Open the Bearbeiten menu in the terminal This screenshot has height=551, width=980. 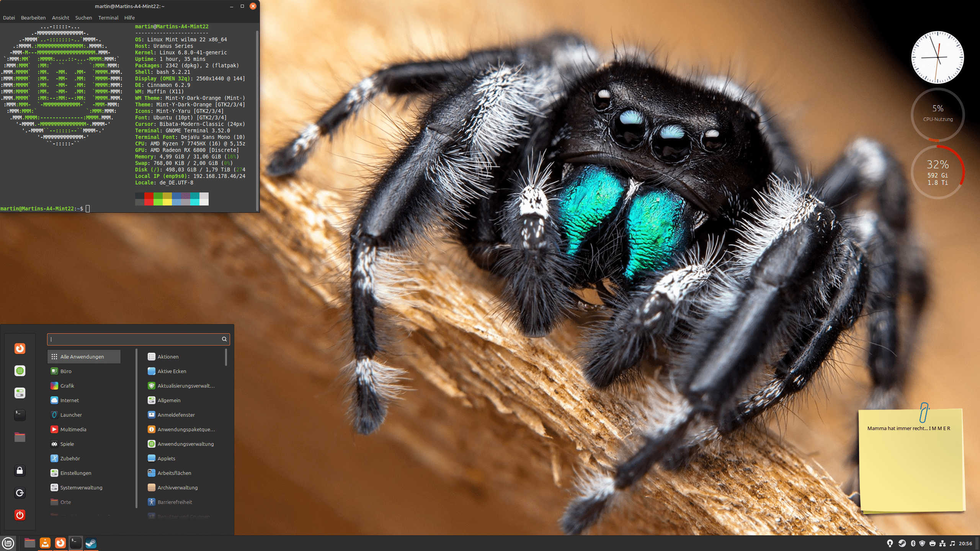coord(33,18)
